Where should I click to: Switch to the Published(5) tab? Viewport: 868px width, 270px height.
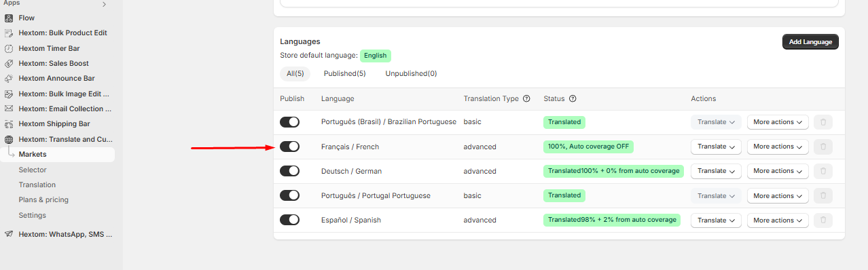click(x=344, y=73)
